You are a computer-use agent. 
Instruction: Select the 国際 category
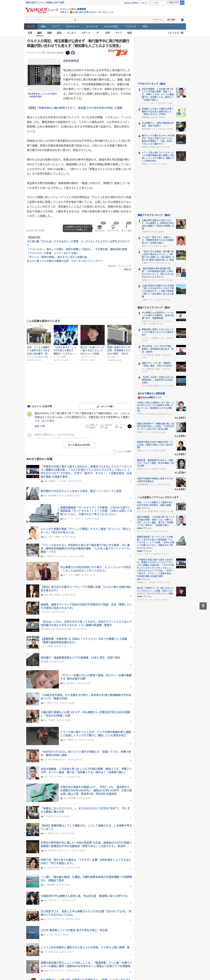(x=49, y=33)
